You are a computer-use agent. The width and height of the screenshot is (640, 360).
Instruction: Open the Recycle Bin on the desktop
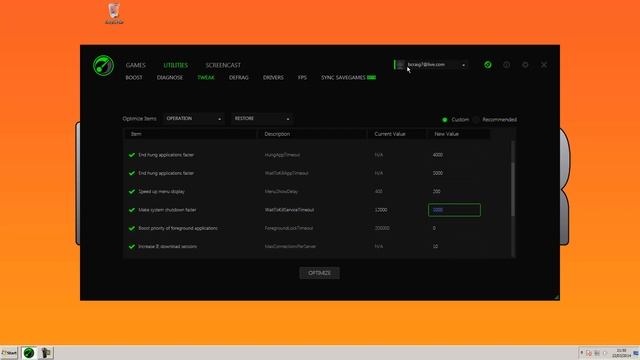114,13
